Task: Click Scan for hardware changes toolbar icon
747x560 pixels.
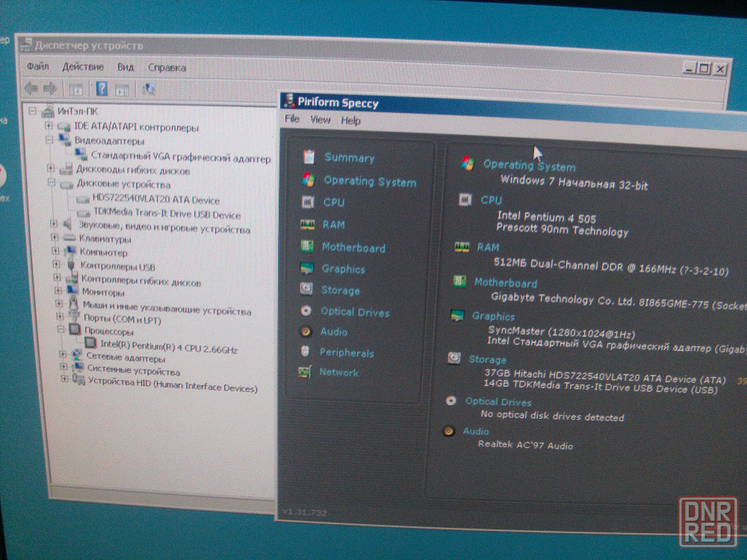Action: [x=148, y=89]
